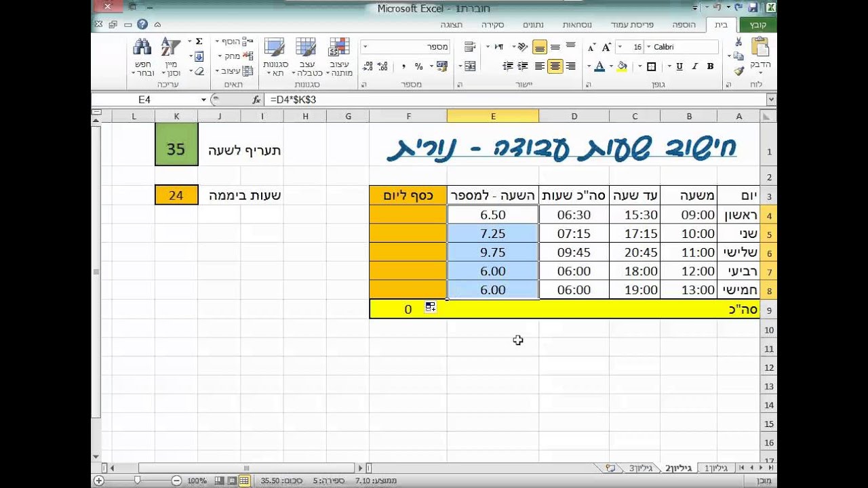
Task: Open the number format (מספר) dropdown
Action: coord(365,47)
